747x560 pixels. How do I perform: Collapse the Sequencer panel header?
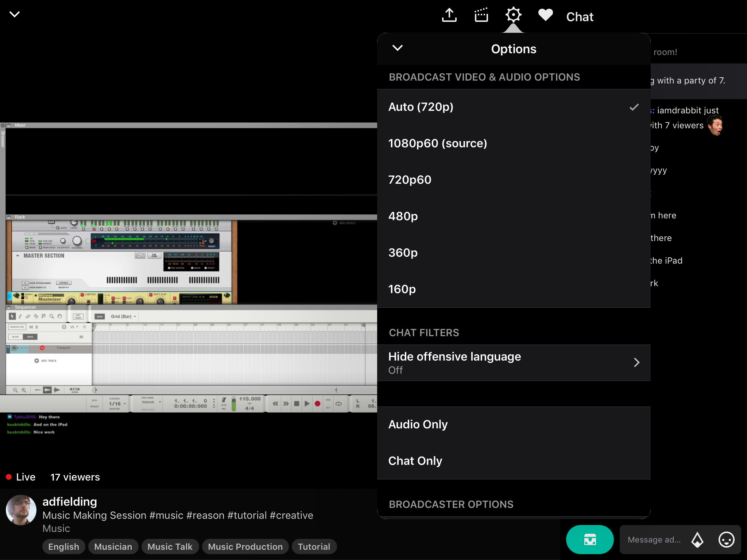[x=9, y=307]
